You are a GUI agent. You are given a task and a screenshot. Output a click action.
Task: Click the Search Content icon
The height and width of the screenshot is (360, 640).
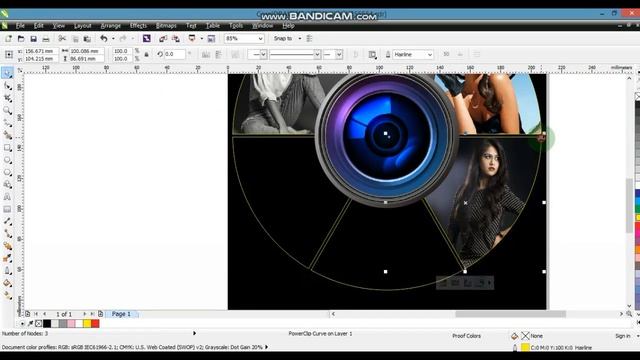click(x=147, y=38)
